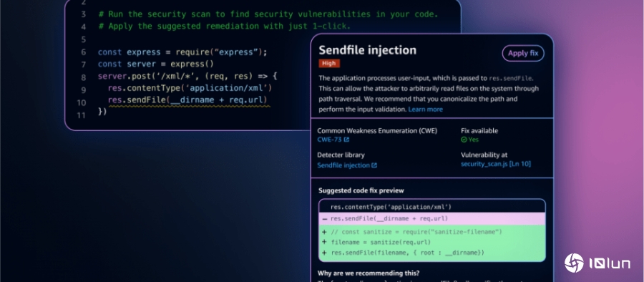Viewport: 644px width, 282px height.
Task: Click the underlined res.sendFile code line
Action: 187,100
